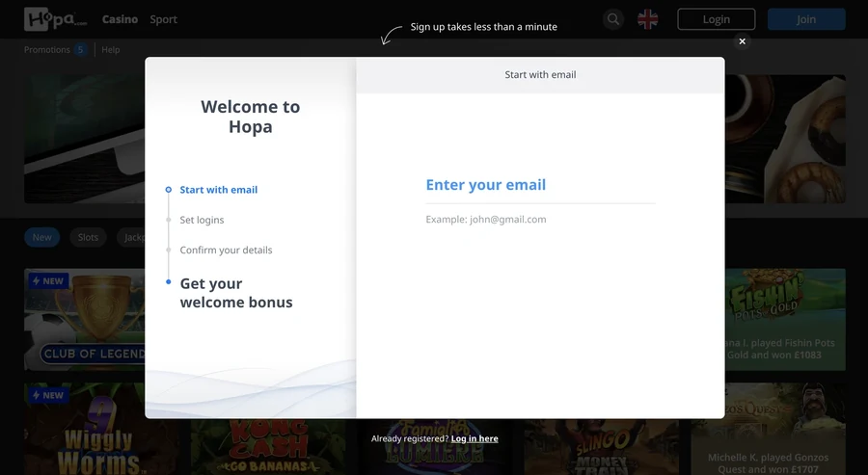Image resolution: width=868 pixels, height=475 pixels.
Task: Select the New games filter
Action: tap(42, 237)
